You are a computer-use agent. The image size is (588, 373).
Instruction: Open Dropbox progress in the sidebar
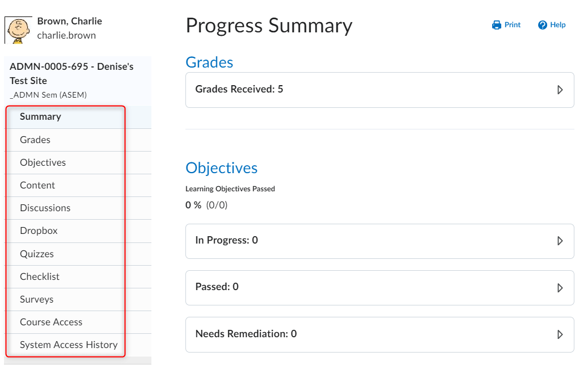39,230
